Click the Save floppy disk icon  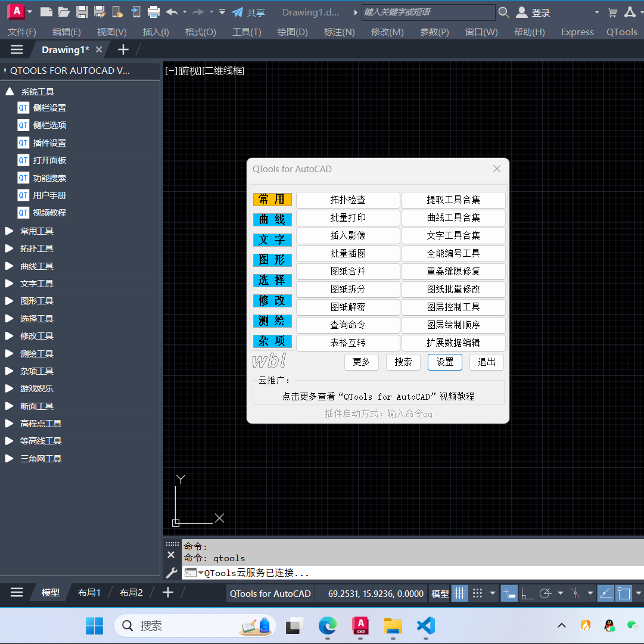(82, 12)
